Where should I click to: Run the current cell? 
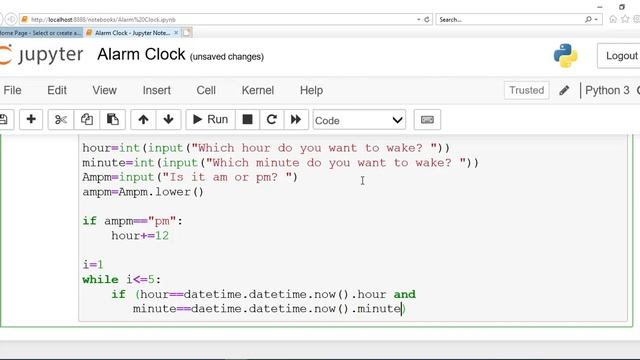(x=210, y=120)
